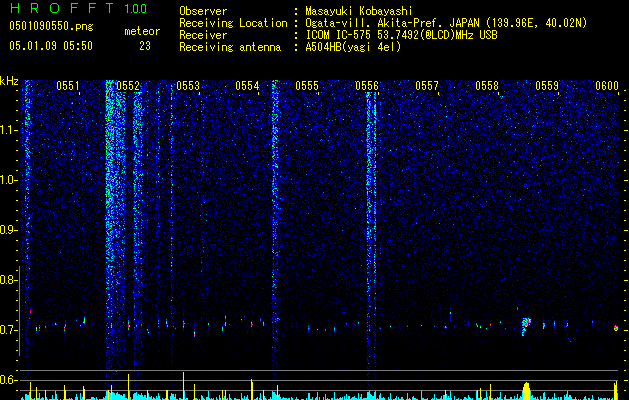Click the bright meteor echo burst near 0559

[526, 326]
